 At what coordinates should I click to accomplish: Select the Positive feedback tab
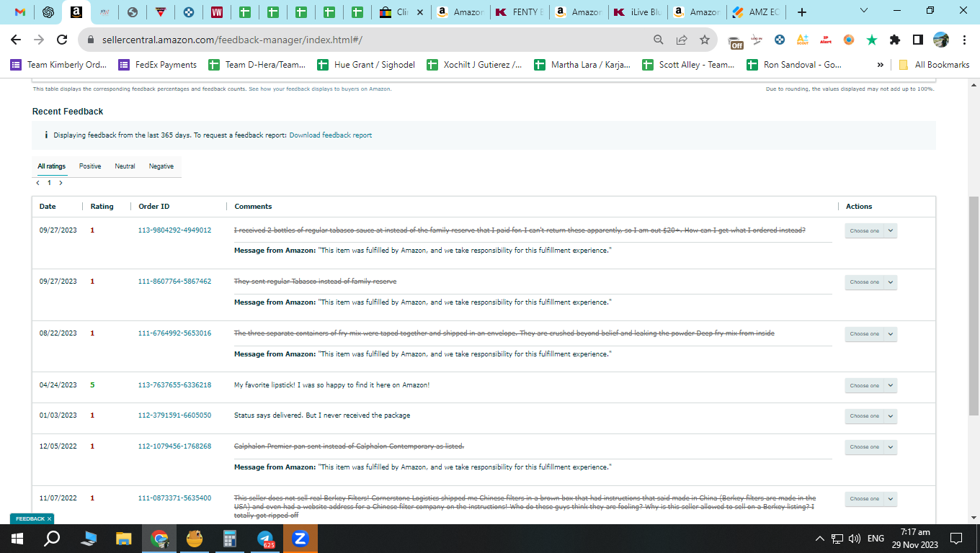(90, 166)
